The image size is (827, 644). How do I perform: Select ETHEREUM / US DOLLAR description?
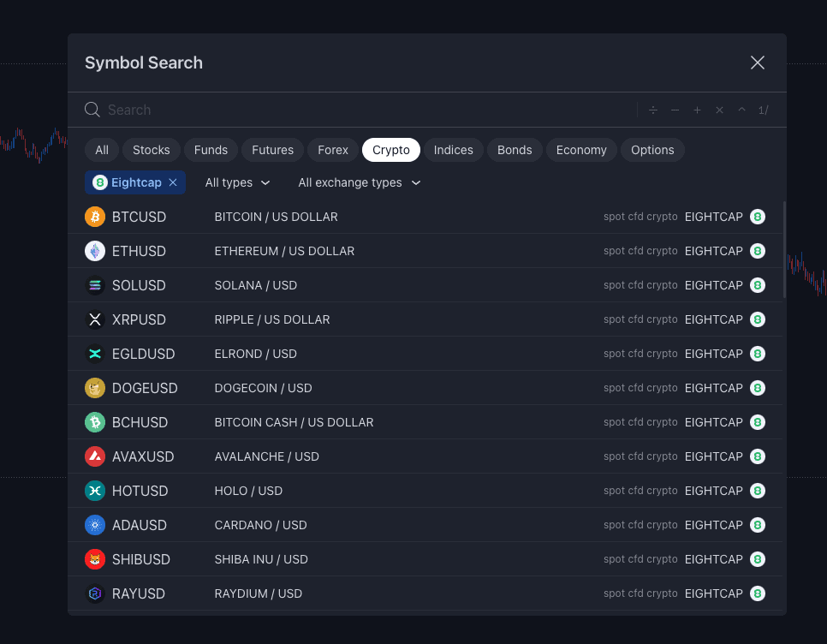pyautogui.click(x=284, y=251)
